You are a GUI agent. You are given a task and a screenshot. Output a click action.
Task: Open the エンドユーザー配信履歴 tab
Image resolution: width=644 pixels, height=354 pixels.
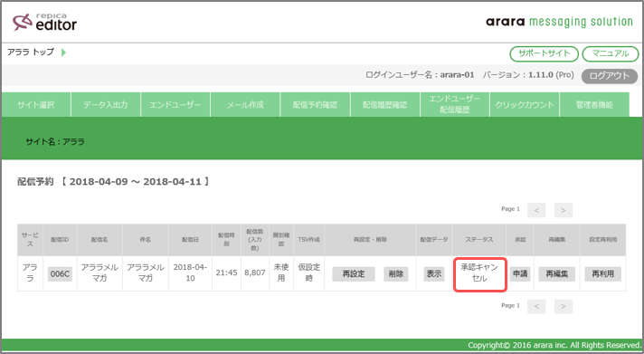(x=455, y=105)
